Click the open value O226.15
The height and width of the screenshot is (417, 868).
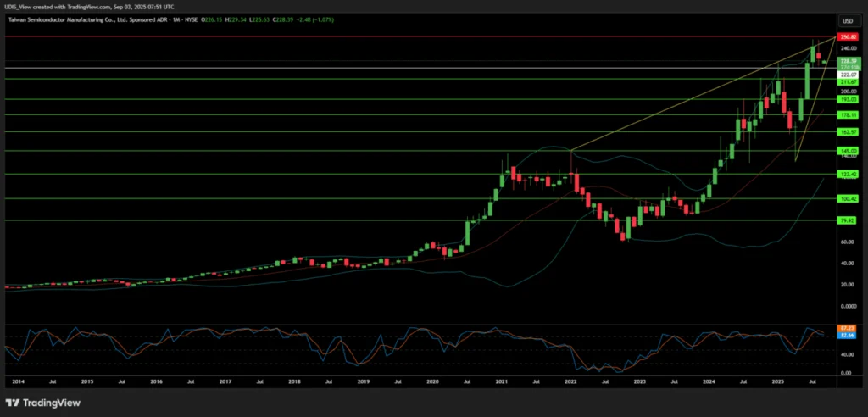point(212,20)
